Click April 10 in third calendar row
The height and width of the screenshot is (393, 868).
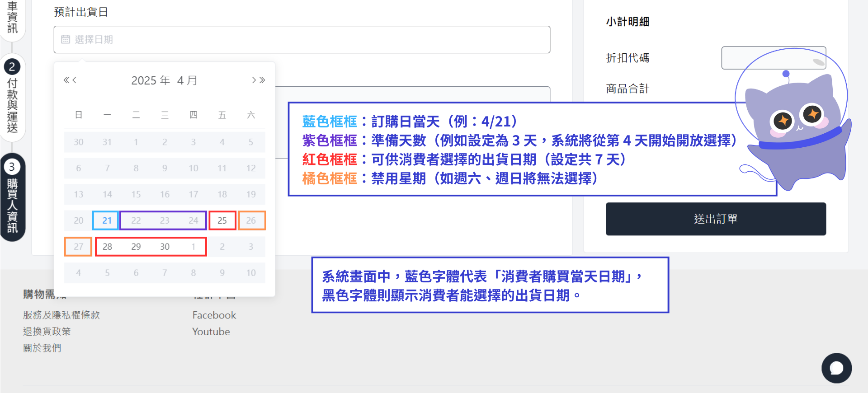193,168
